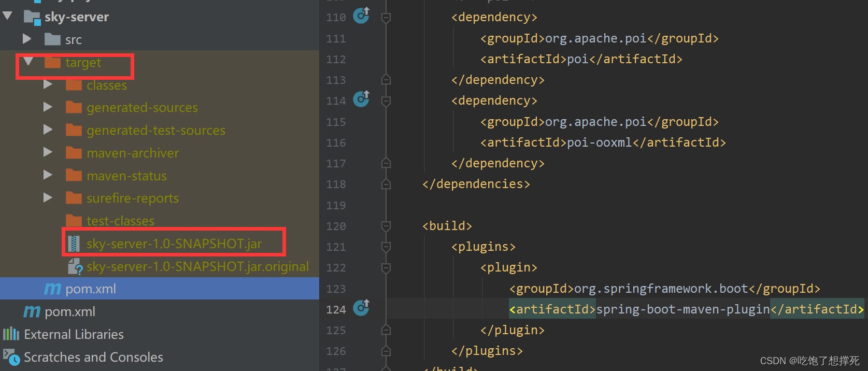The height and width of the screenshot is (371, 868).
Task: Fold the build block at line 120
Action: 386,226
